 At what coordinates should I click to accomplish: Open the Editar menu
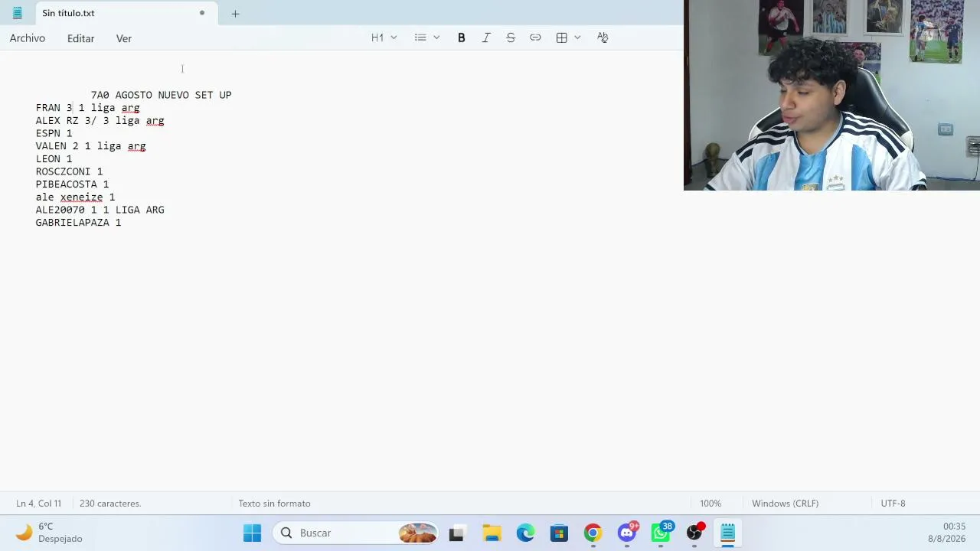pyautogui.click(x=80, y=38)
